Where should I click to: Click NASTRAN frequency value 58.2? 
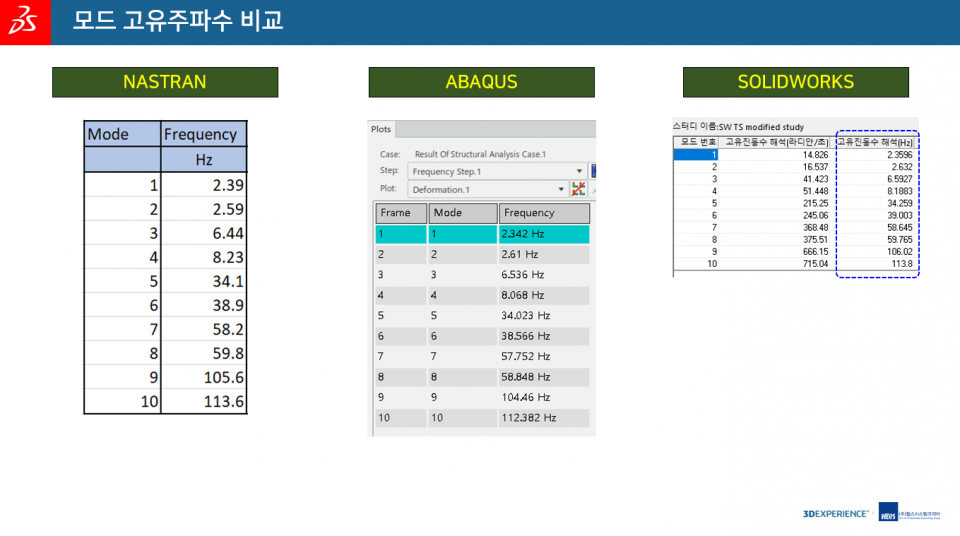[228, 330]
